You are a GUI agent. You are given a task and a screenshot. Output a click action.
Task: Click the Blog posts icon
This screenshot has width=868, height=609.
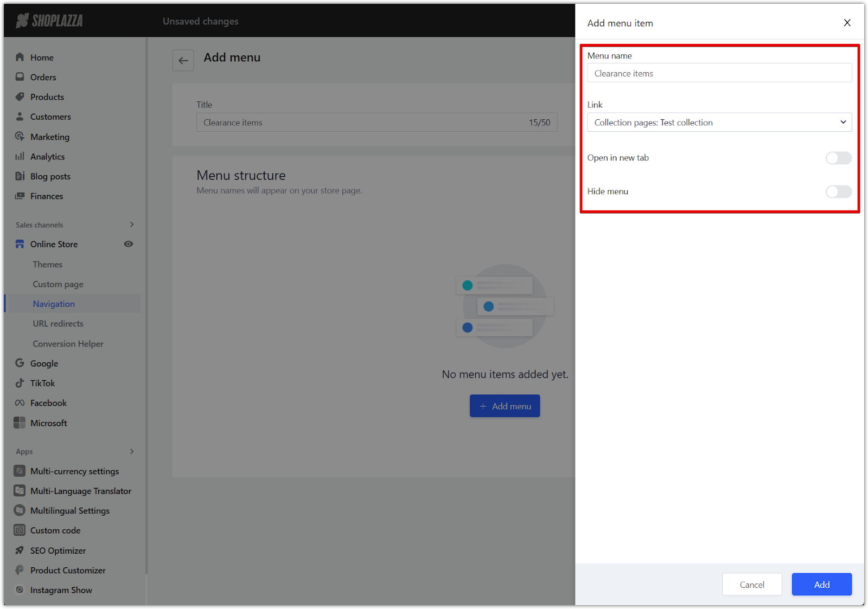(20, 176)
